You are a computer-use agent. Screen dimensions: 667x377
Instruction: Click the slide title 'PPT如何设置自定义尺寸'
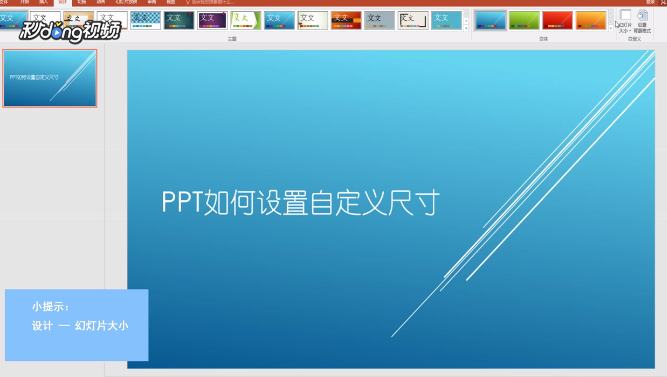[x=300, y=203]
